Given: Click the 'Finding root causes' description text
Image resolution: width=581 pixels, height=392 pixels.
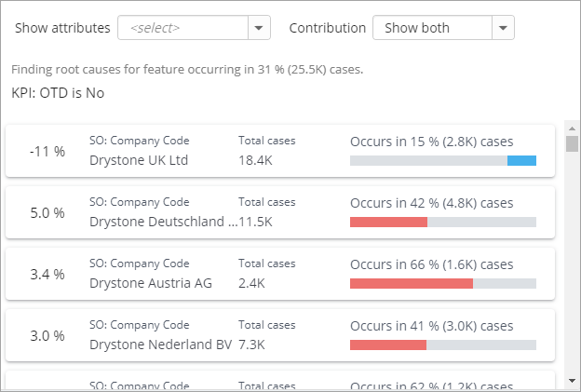Looking at the screenshot, I should [x=187, y=69].
